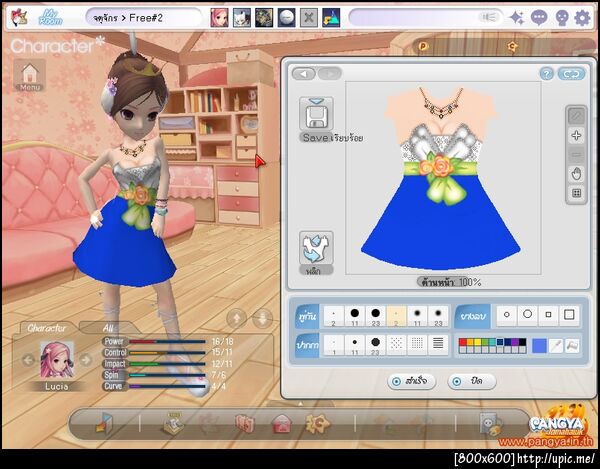Click the sparkle stars icon in top bar
Viewport: 600px width, 469px height.
click(517, 18)
